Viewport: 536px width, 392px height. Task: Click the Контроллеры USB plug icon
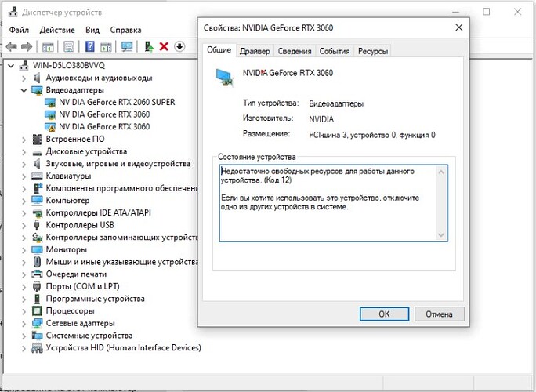click(37, 225)
